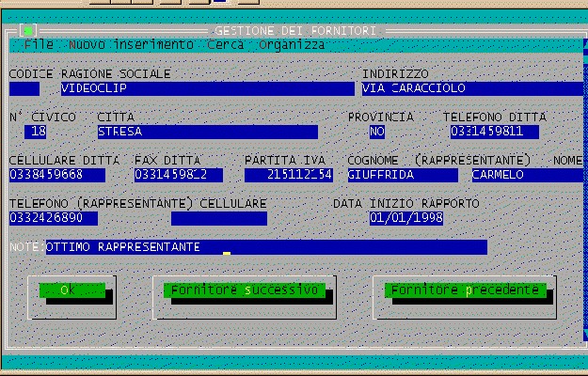Edit Ragione Sociale field VIDEOCLIP
Screen dimensions: 588x376
point(208,88)
